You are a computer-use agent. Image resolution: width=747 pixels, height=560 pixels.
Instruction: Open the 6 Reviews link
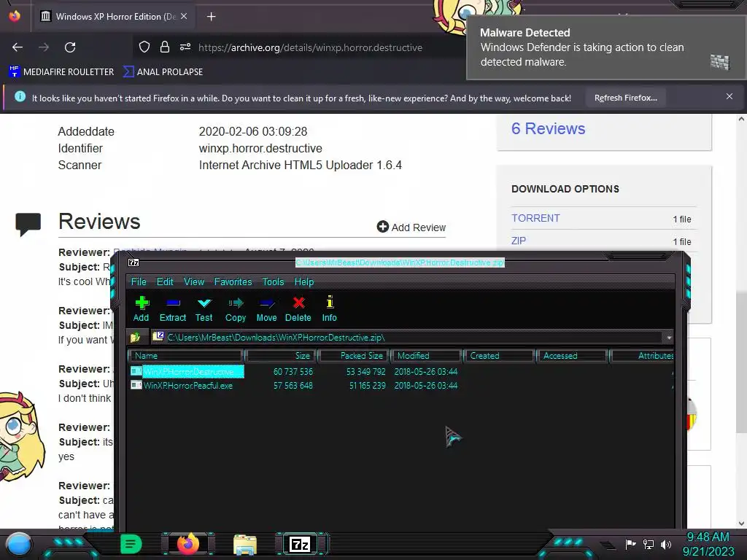pyautogui.click(x=549, y=128)
